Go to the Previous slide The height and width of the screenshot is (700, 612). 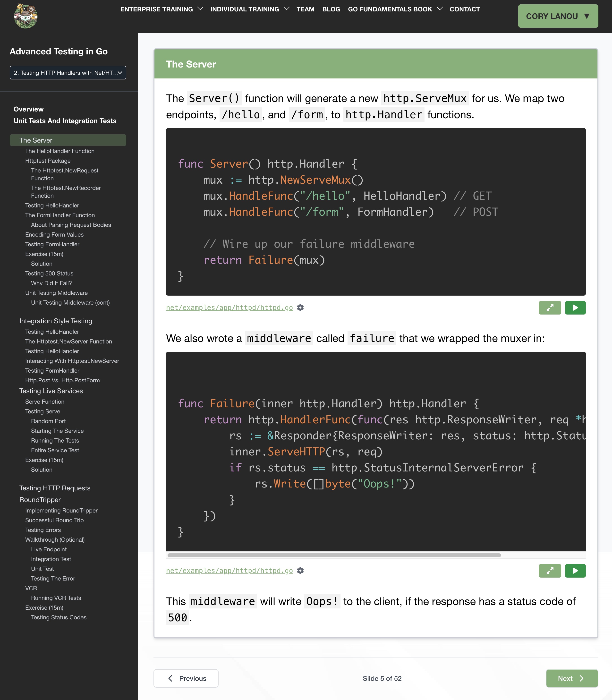[x=186, y=678]
